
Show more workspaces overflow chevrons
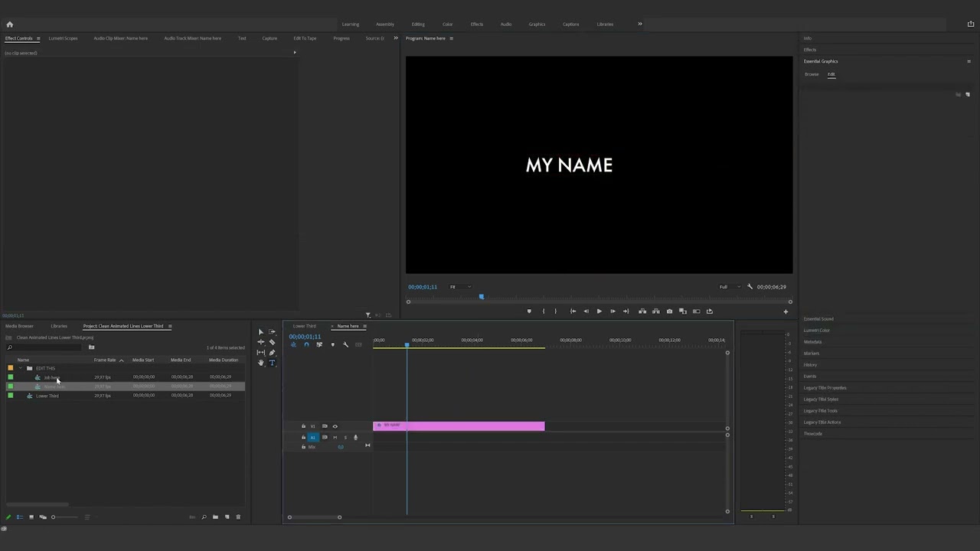tap(640, 24)
